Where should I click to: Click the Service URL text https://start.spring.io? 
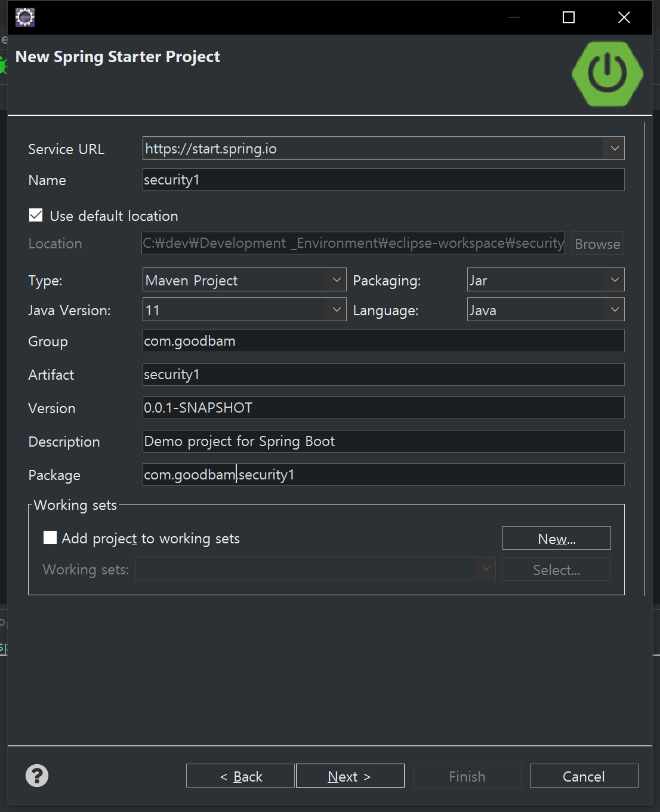pos(211,149)
